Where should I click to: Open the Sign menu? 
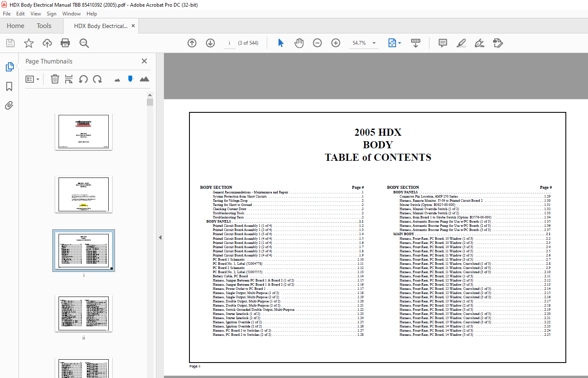51,14
